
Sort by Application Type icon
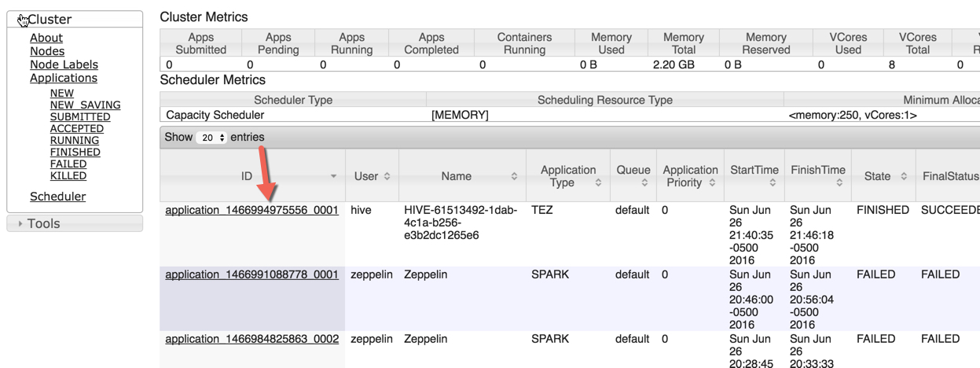[x=599, y=183]
